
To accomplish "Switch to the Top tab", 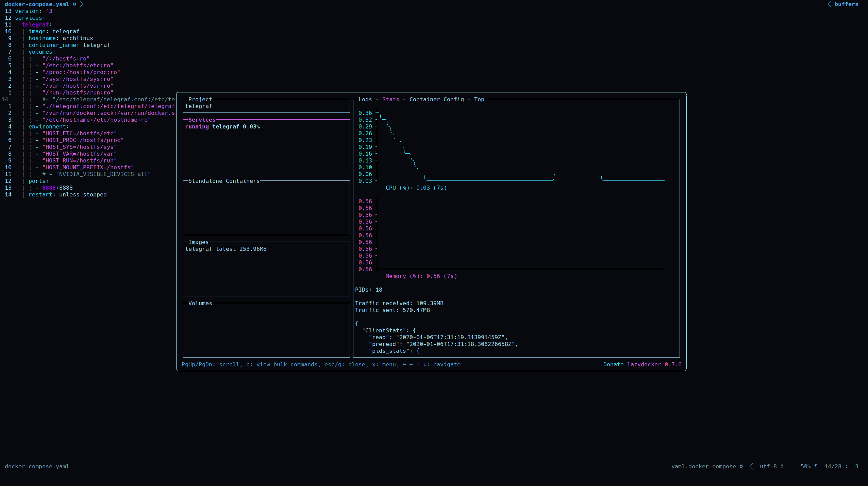I will [479, 99].
